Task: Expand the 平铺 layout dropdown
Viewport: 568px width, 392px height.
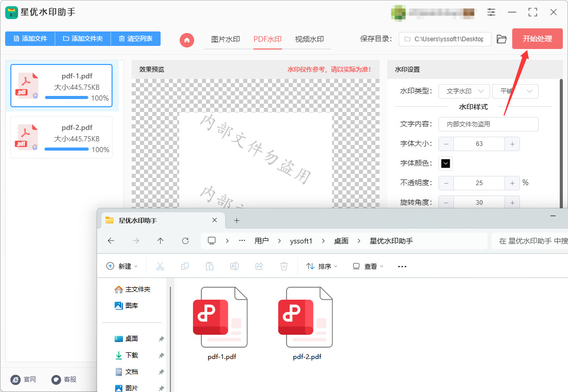Action: click(x=515, y=91)
